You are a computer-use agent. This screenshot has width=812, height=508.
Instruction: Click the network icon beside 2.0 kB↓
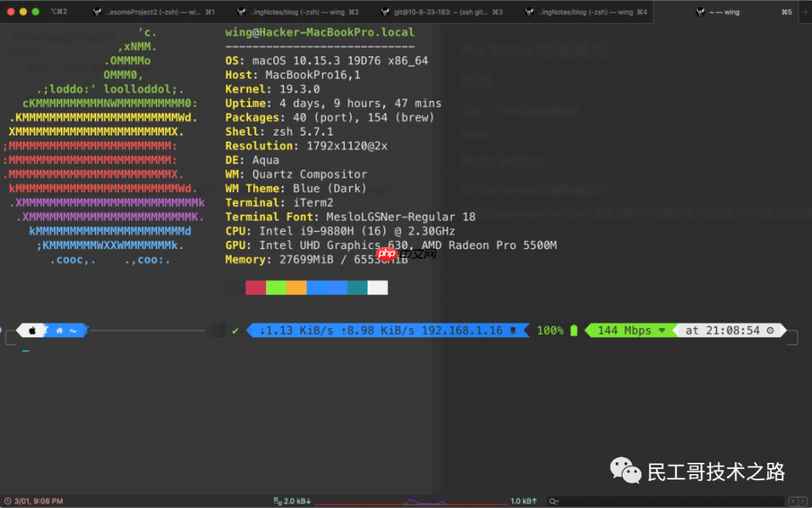click(x=277, y=501)
